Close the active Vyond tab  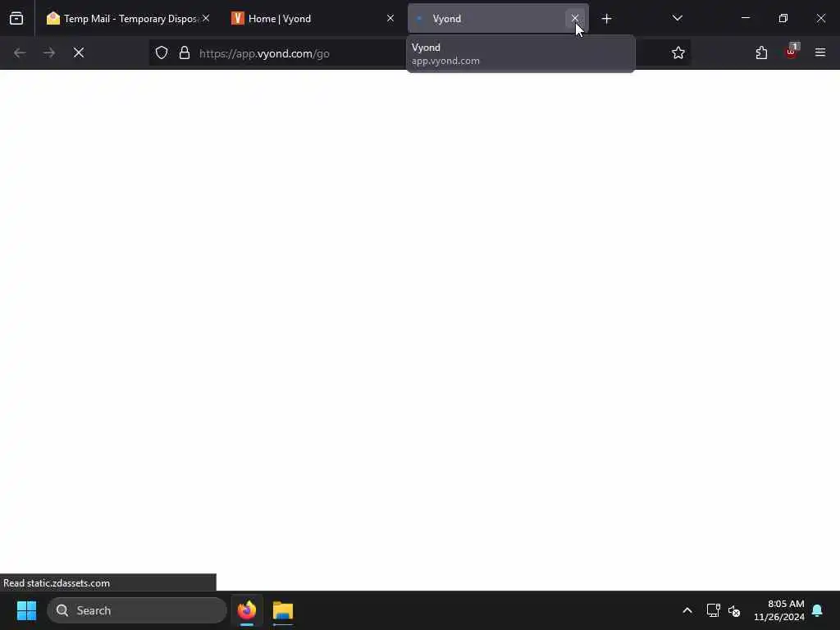point(575,18)
